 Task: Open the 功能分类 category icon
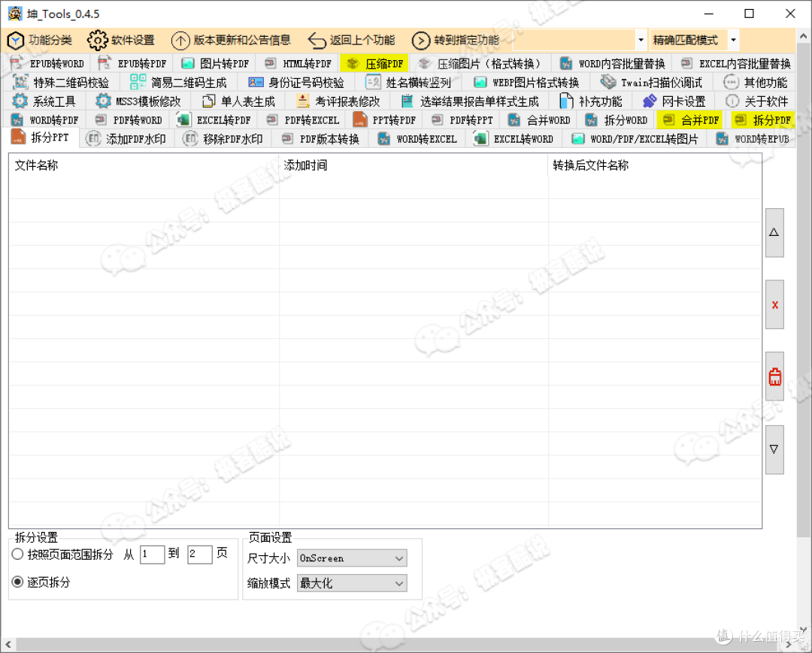[x=16, y=41]
